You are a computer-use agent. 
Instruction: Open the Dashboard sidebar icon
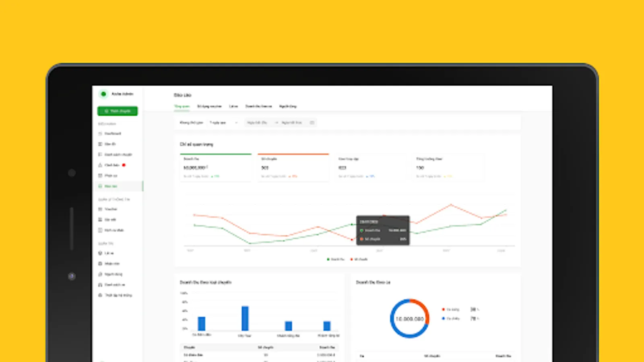[100, 134]
